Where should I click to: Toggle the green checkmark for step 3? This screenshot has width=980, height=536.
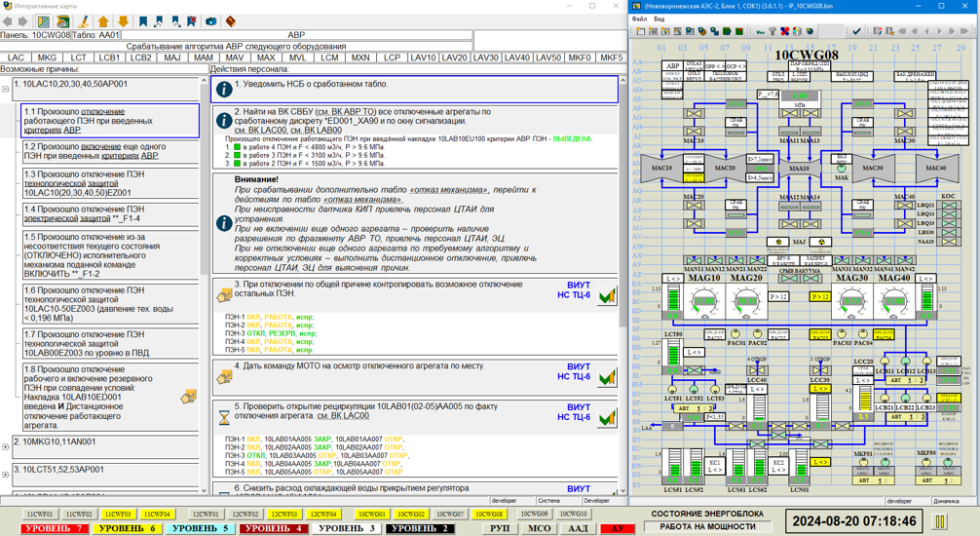(606, 296)
